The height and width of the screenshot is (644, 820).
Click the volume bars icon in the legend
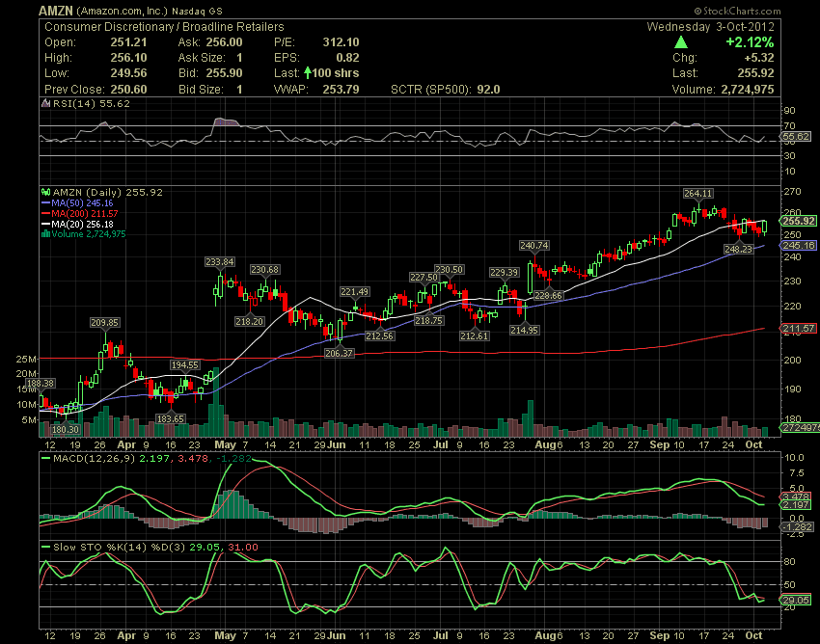point(46,233)
